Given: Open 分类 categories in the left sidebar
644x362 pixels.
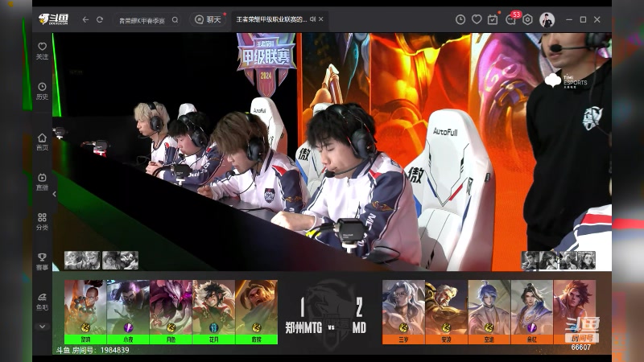Looking at the screenshot, I should click(x=42, y=222).
